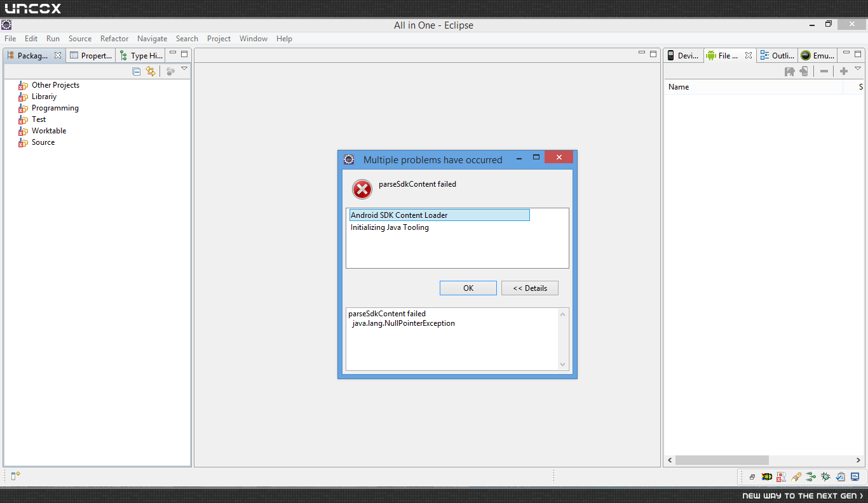Open the Console monitor fast view icon
Viewport: 868px width, 503px height.
pyautogui.click(x=855, y=476)
